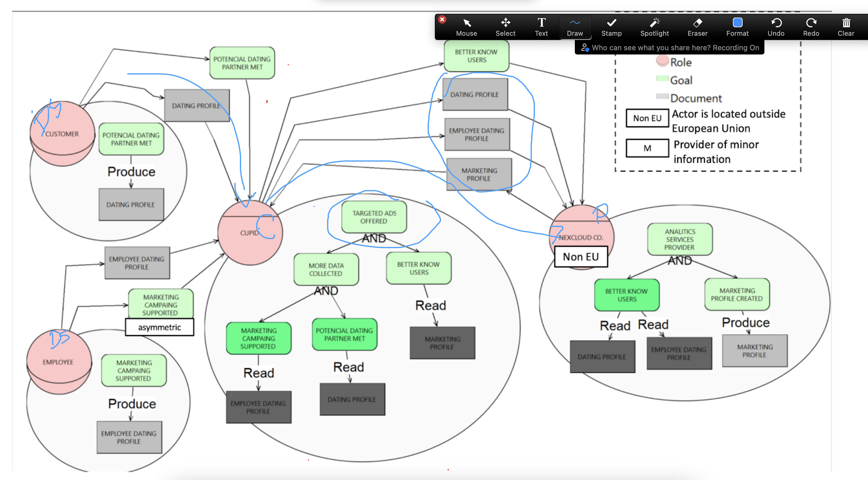This screenshot has width=868, height=480.
Task: Click the CUSTOMER role circle
Action: click(x=62, y=134)
